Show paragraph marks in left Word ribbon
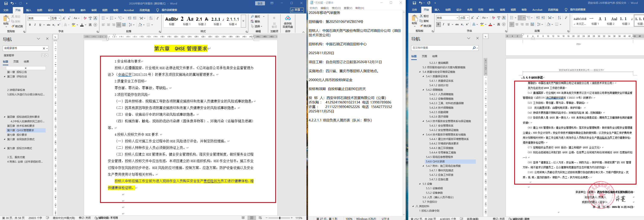The image size is (644, 220). click(158, 18)
